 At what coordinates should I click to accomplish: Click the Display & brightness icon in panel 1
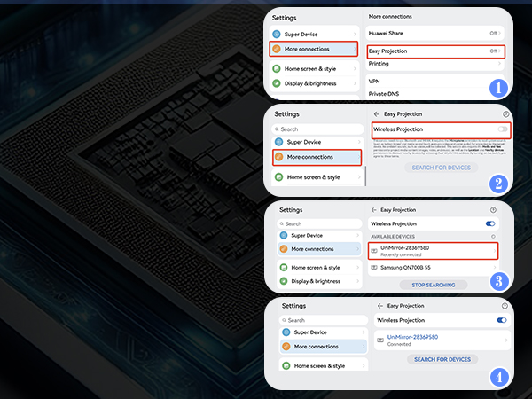pos(278,84)
